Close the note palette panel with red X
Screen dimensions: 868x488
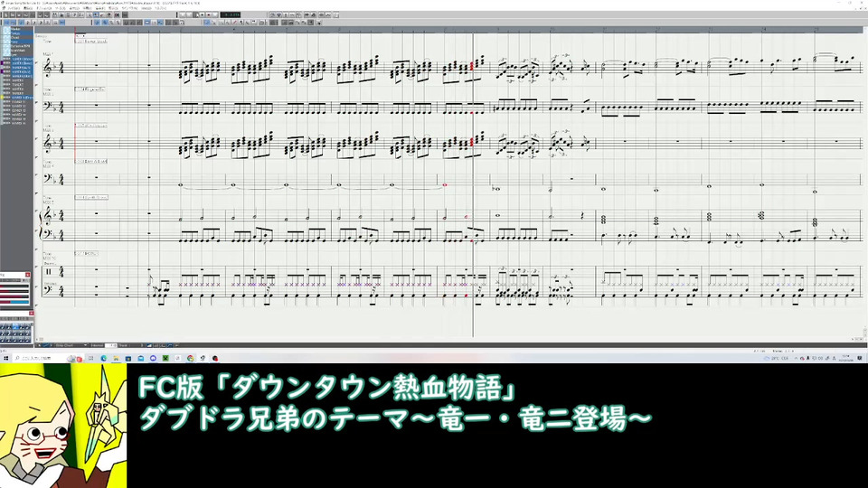point(31,314)
